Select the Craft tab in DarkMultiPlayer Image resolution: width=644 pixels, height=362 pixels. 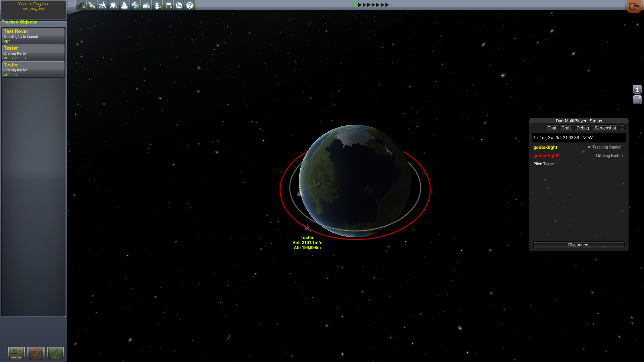[566, 128]
